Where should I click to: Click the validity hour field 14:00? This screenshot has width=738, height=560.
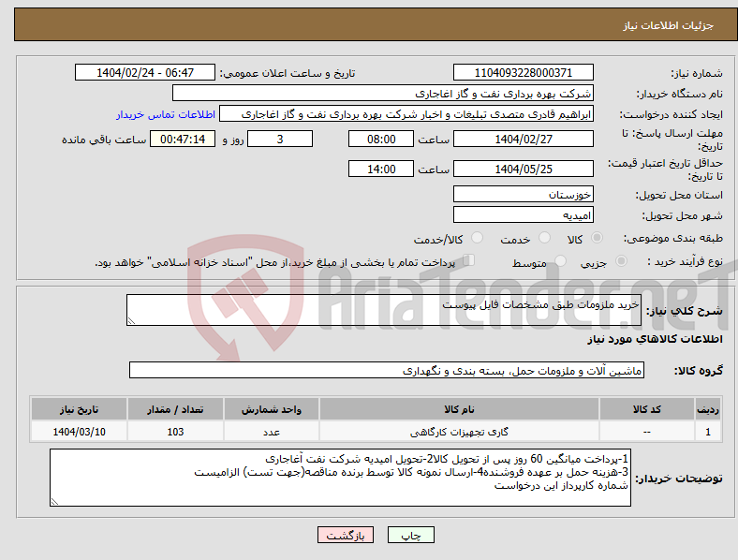[381, 169]
